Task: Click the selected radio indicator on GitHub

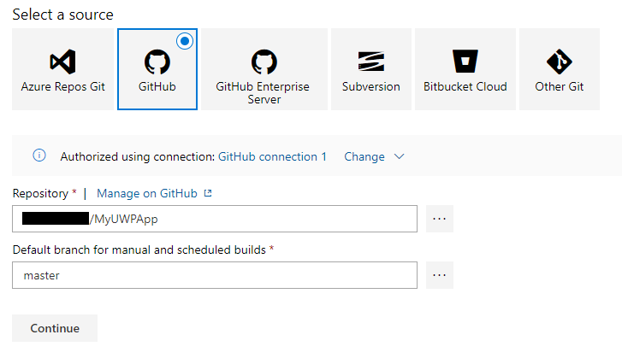Action: 185,41
